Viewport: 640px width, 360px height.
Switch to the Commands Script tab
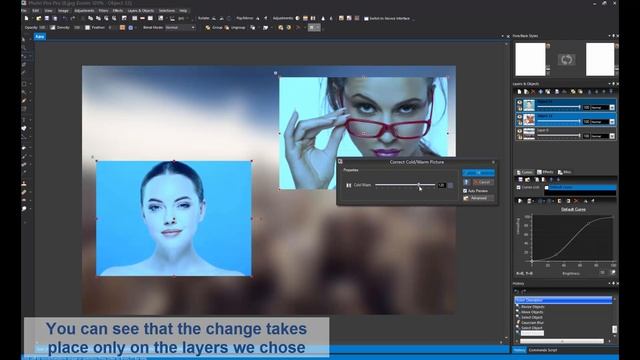(x=542, y=350)
